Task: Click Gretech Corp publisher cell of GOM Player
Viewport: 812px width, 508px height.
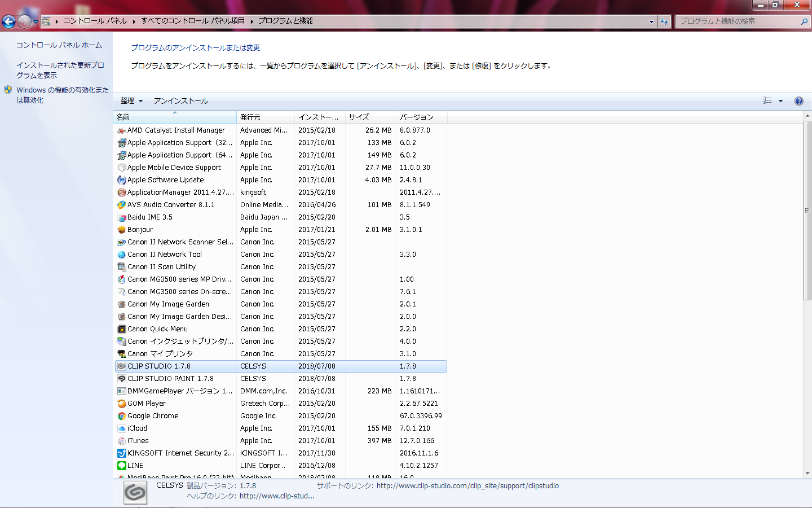Action: [x=265, y=404]
